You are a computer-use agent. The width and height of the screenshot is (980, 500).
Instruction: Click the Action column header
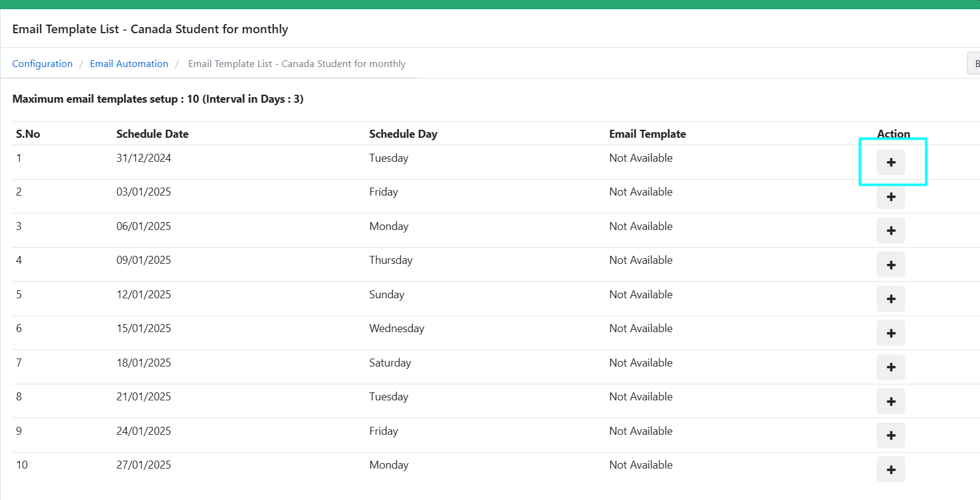[893, 134]
